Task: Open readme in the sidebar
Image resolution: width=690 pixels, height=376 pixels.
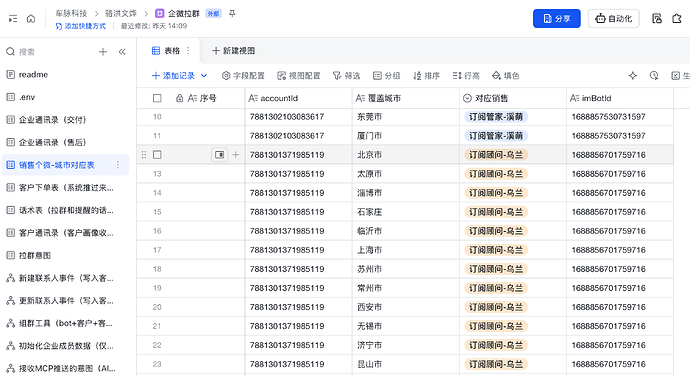Action: pyautogui.click(x=65, y=74)
